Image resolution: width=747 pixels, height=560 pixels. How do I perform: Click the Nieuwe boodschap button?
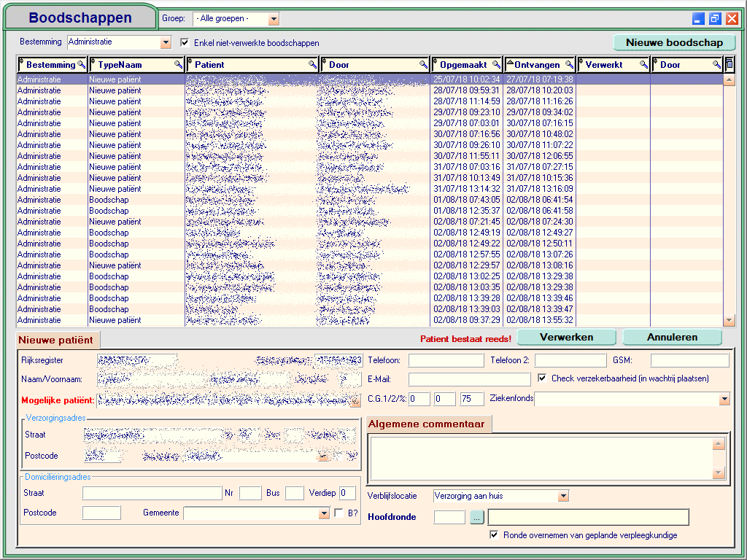[674, 42]
